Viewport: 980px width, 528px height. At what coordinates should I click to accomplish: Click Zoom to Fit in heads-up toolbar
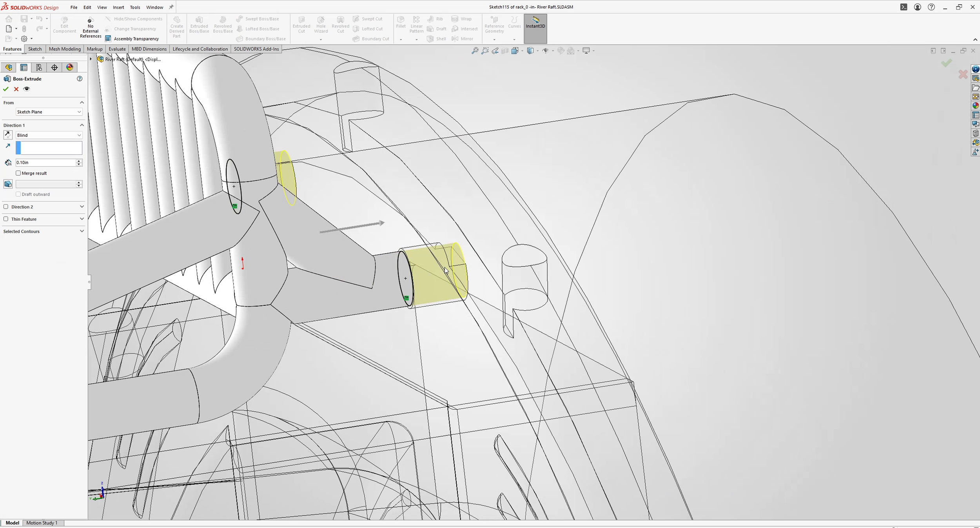(x=475, y=51)
